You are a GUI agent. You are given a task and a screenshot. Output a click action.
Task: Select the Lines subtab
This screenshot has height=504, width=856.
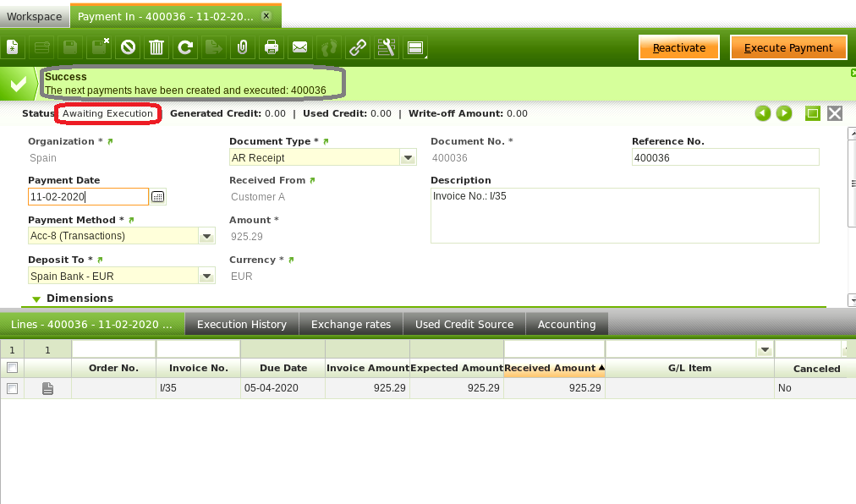[x=91, y=325]
